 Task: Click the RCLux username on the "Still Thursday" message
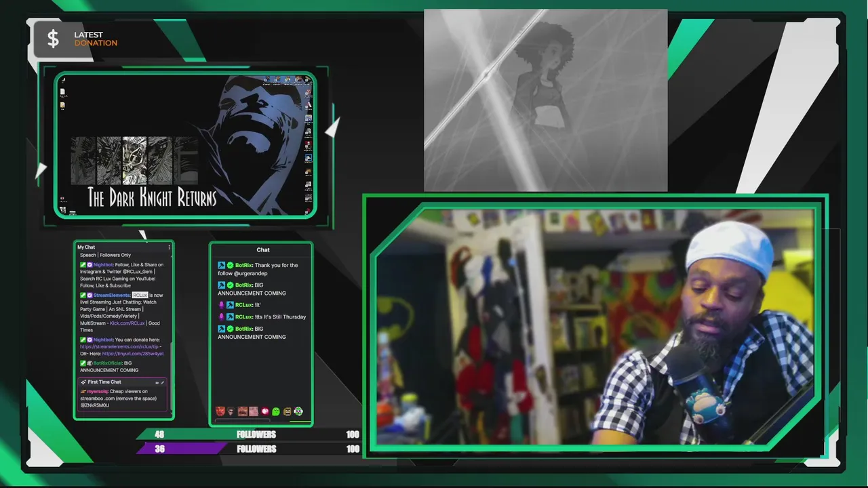[244, 317]
